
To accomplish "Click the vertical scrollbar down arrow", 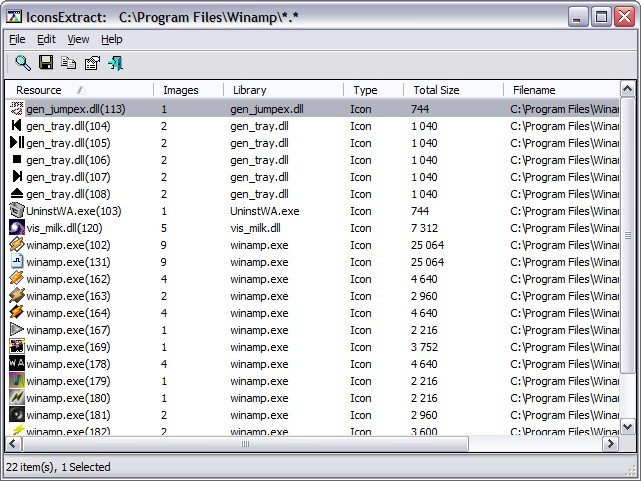I will point(628,427).
